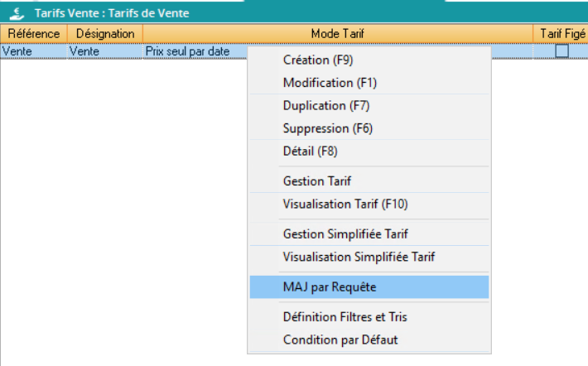
Task: Select Visualisation Tarif (F10)
Action: [x=345, y=204]
